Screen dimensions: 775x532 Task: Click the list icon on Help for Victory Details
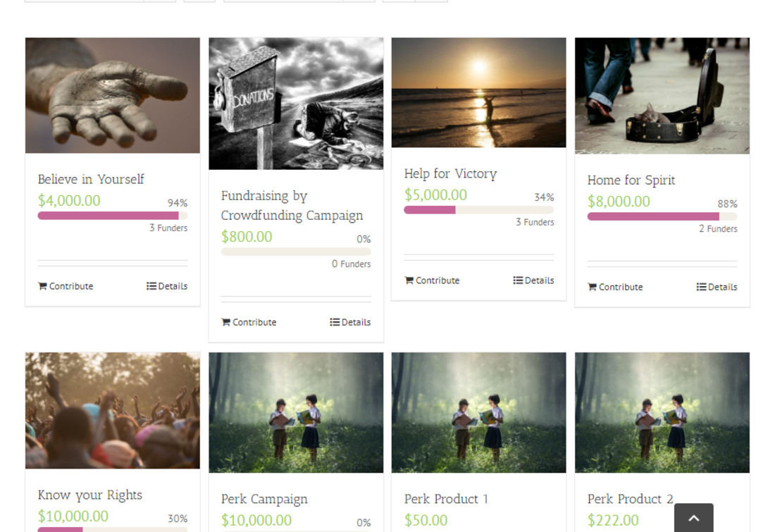click(517, 280)
